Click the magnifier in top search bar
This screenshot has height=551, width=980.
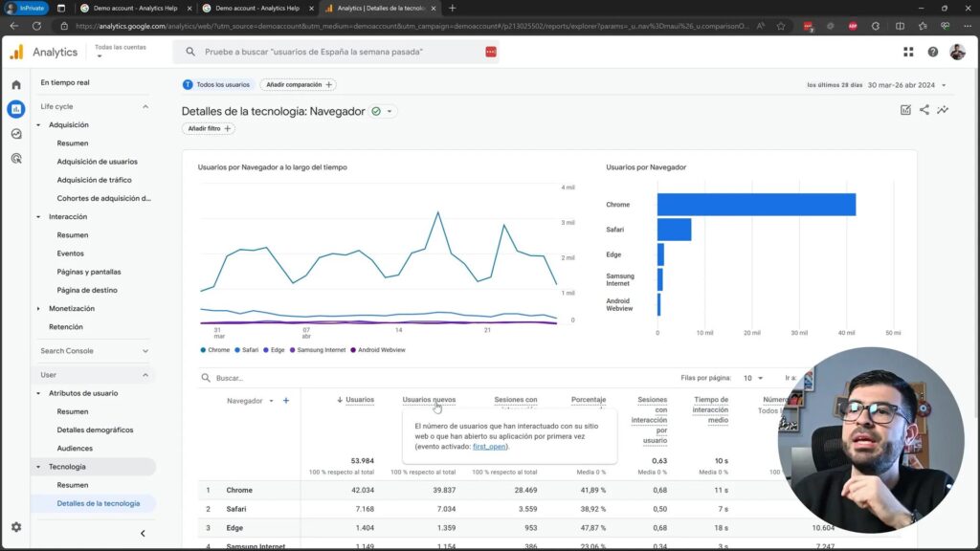pyautogui.click(x=190, y=52)
